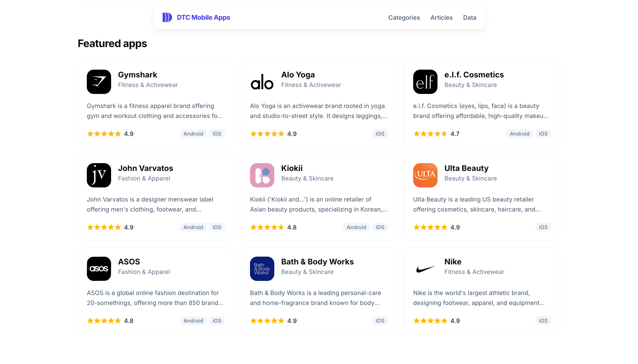Open the Data menu item

coord(469,18)
